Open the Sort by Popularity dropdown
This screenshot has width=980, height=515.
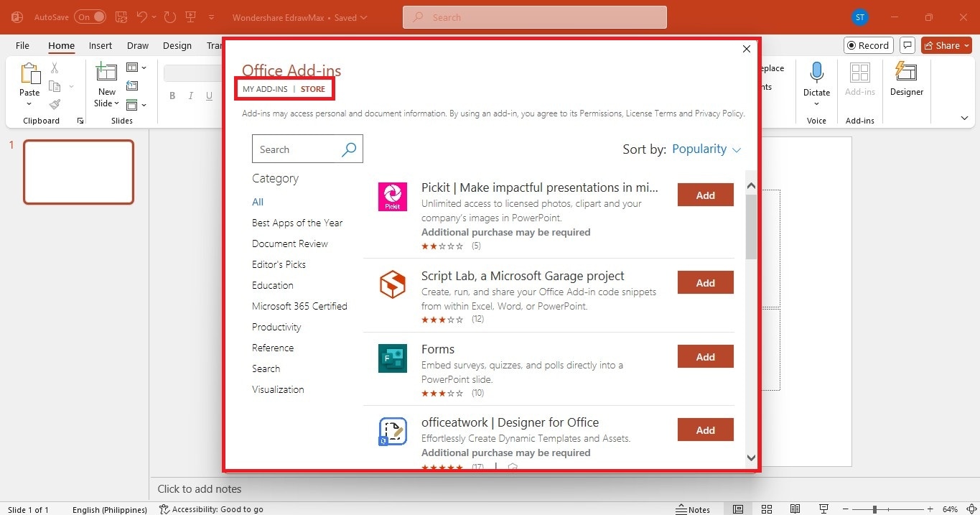click(706, 149)
